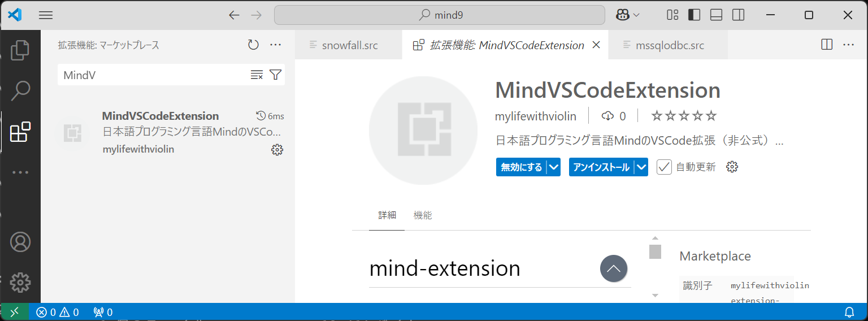Screen dimensions: 868x321
Task: Expand the 無効にする dropdown arrow
Action: 554,167
